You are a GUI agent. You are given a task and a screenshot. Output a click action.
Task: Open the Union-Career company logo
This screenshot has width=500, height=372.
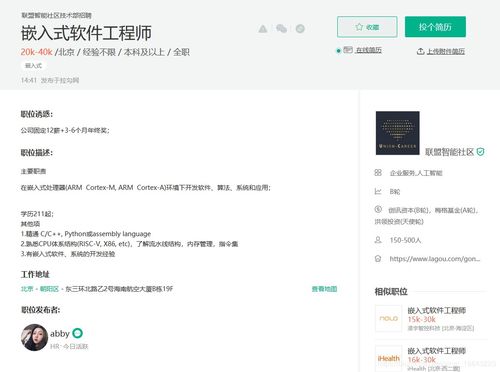(397, 133)
